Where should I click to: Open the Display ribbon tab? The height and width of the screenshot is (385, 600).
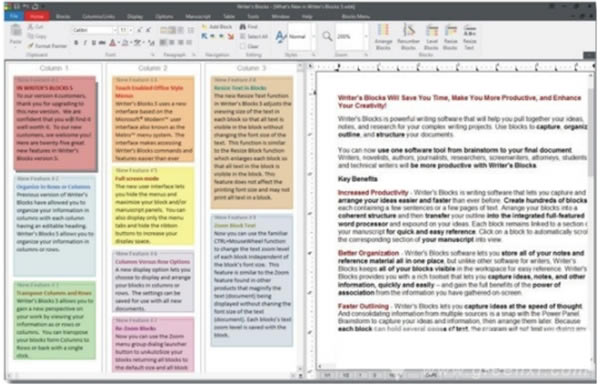(x=135, y=16)
